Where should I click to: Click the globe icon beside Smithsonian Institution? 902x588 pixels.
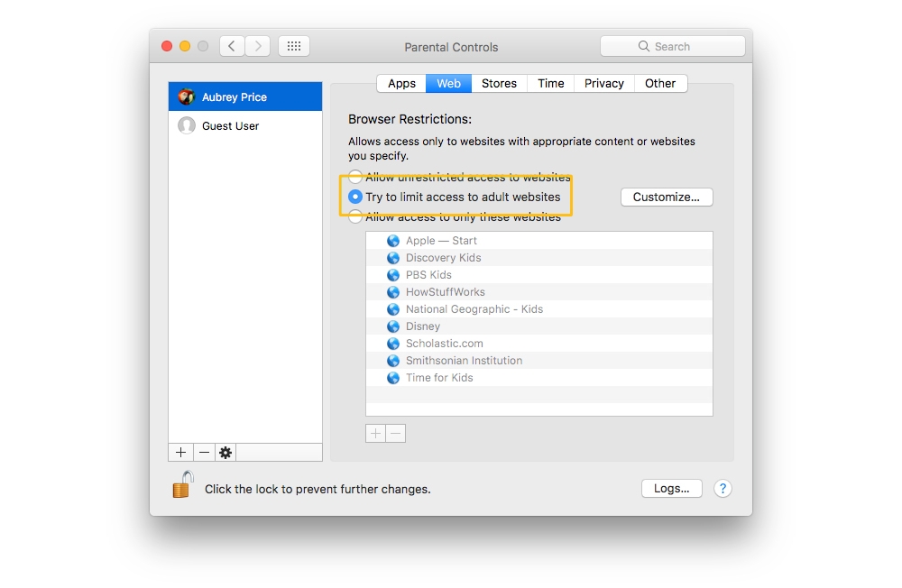click(x=393, y=361)
